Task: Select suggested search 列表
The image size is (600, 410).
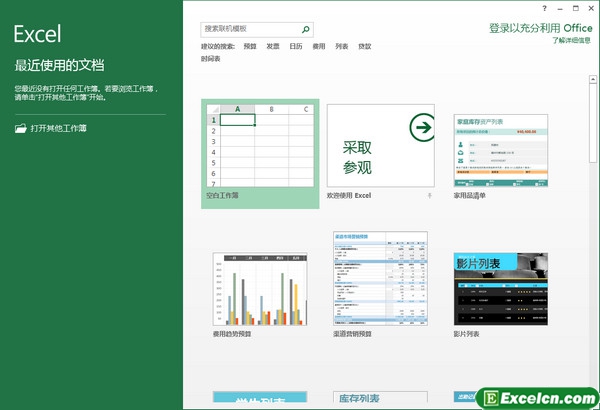Action: (x=342, y=46)
